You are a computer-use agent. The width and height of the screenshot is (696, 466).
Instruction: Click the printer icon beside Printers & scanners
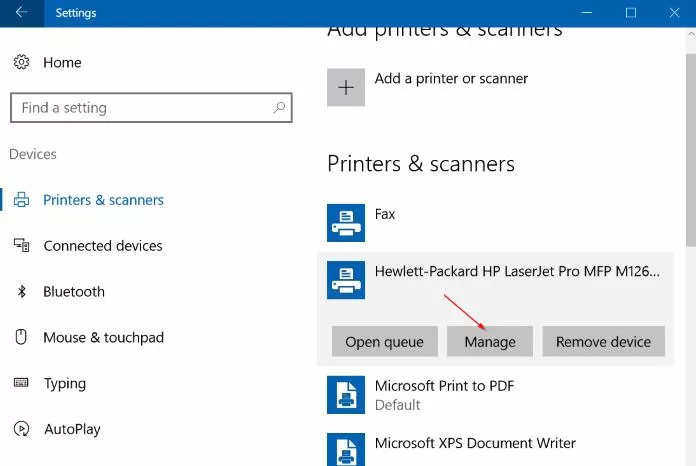click(x=21, y=200)
